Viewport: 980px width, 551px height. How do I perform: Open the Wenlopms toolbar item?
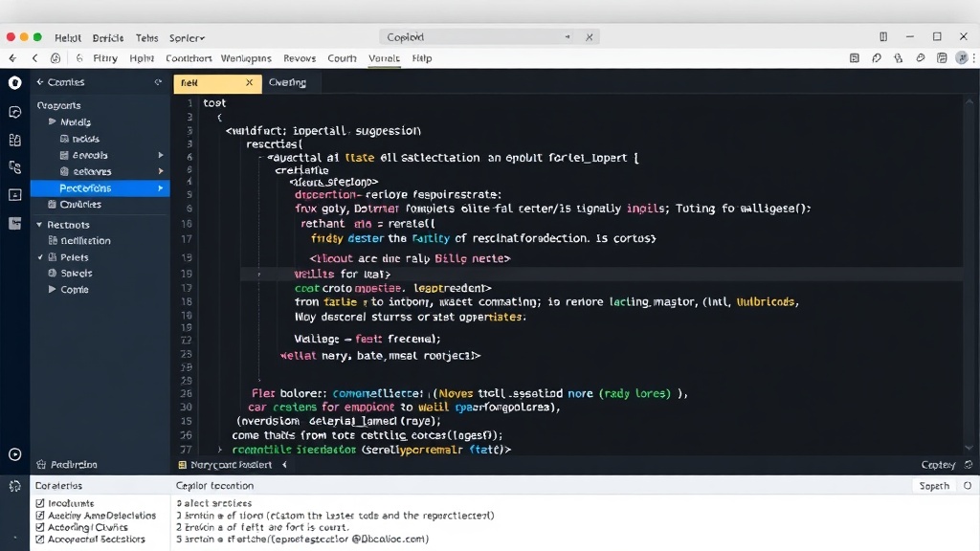pyautogui.click(x=246, y=58)
